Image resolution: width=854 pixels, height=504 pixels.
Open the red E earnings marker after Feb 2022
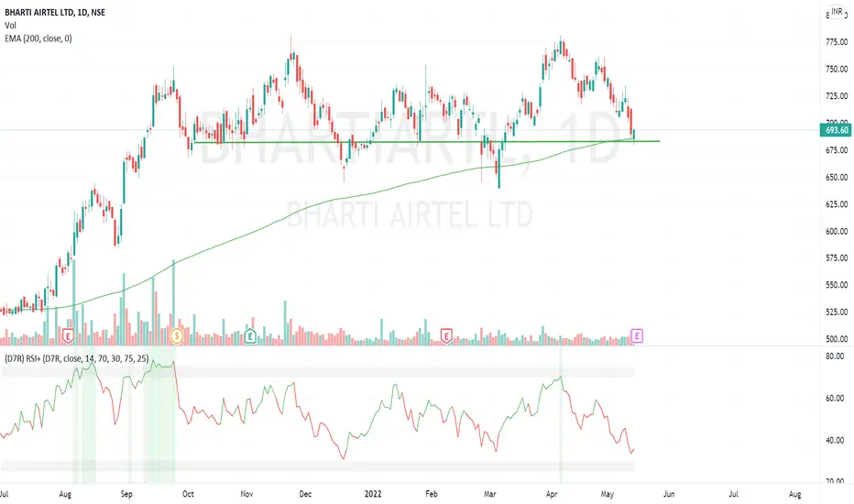pos(446,336)
